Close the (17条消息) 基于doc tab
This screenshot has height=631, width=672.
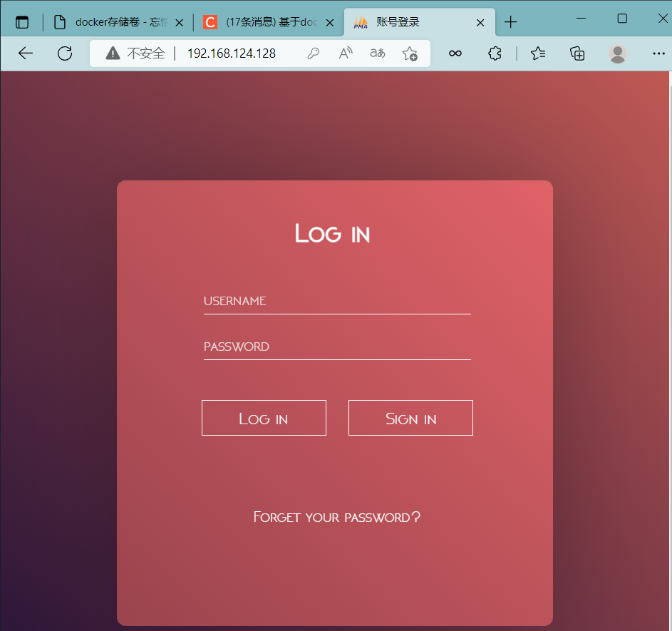click(x=329, y=23)
